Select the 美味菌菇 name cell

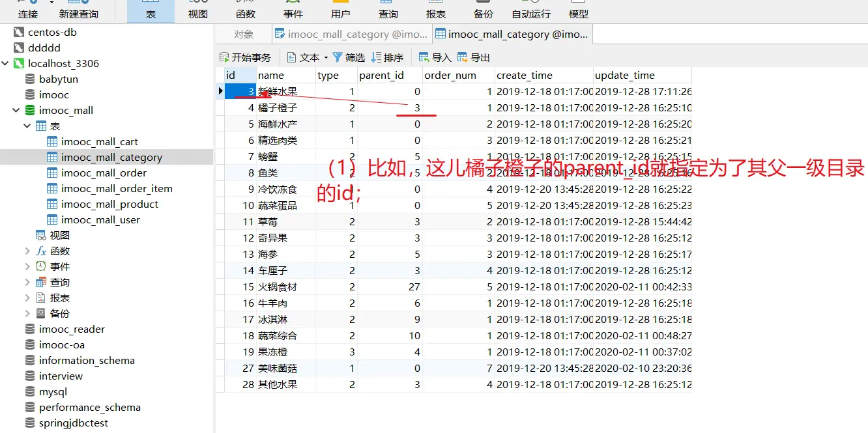coord(285,368)
